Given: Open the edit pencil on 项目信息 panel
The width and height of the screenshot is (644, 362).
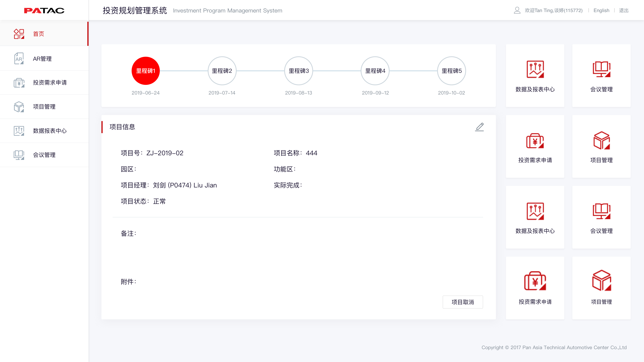Looking at the screenshot, I should 480,127.
